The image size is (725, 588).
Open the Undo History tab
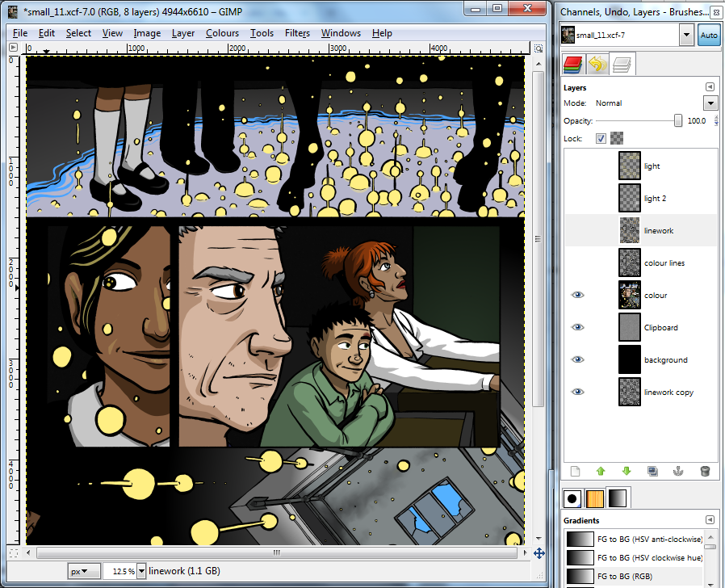click(597, 65)
